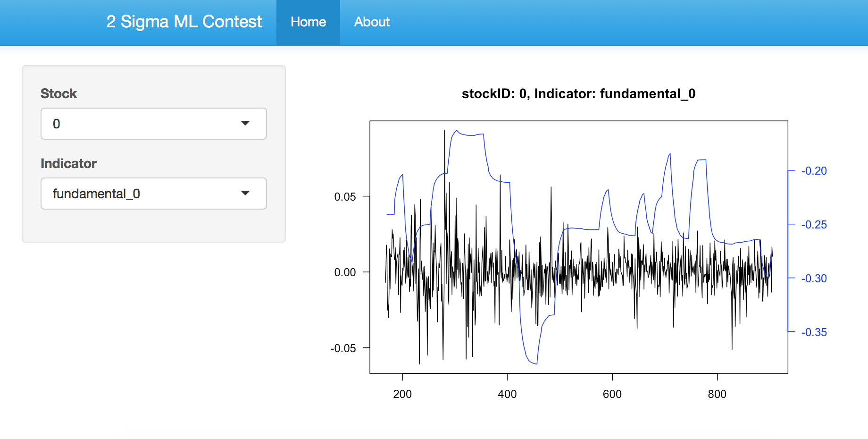Click the right axis label -0.20
The image size is (868, 439).
814,171
